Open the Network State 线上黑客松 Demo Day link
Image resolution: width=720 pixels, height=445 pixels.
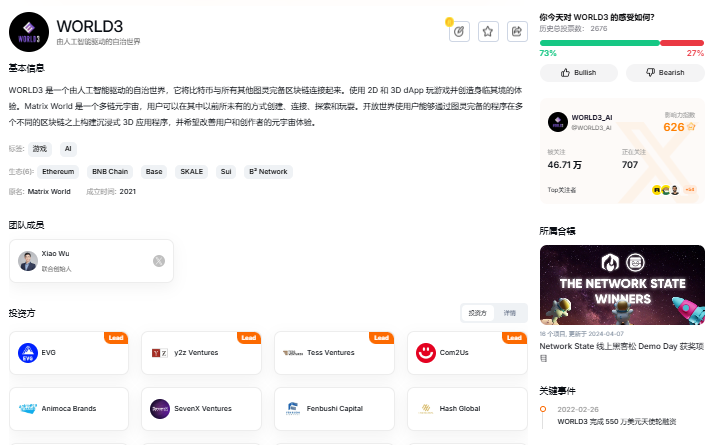pyautogui.click(x=622, y=352)
